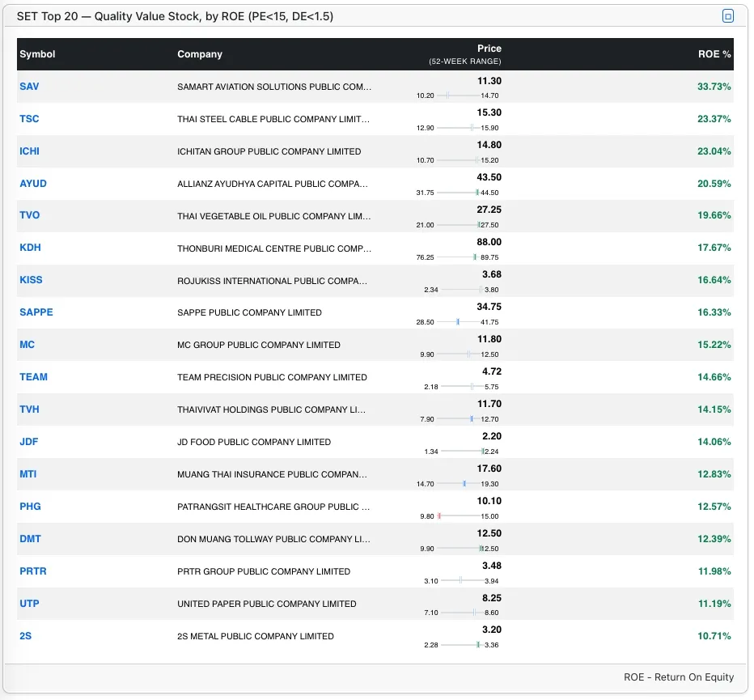The width and height of the screenshot is (754, 700).
Task: Click MTI 52-week range slider bar
Action: pos(458,483)
